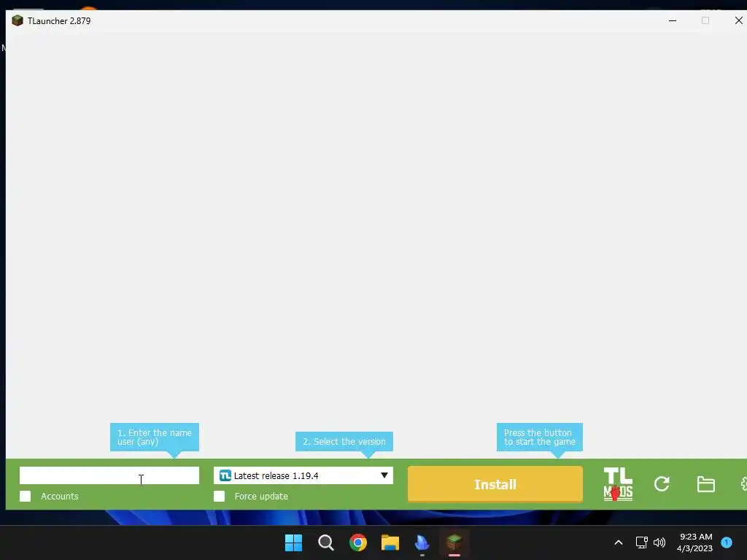Open the clock showing 9:23 AM

695,542
